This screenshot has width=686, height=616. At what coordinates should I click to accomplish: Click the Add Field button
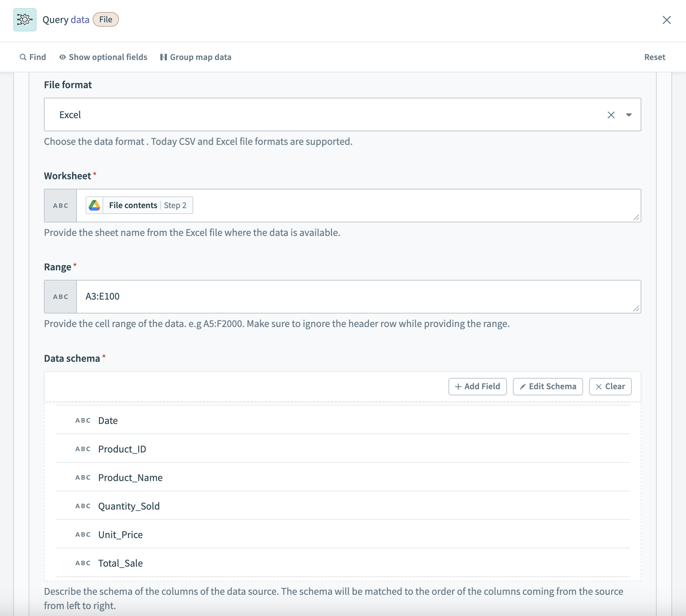(477, 386)
